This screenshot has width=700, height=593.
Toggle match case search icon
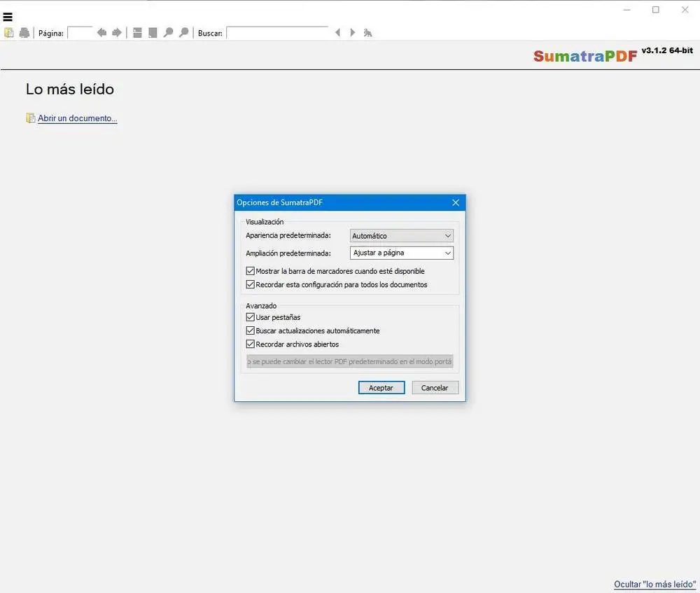(x=368, y=33)
